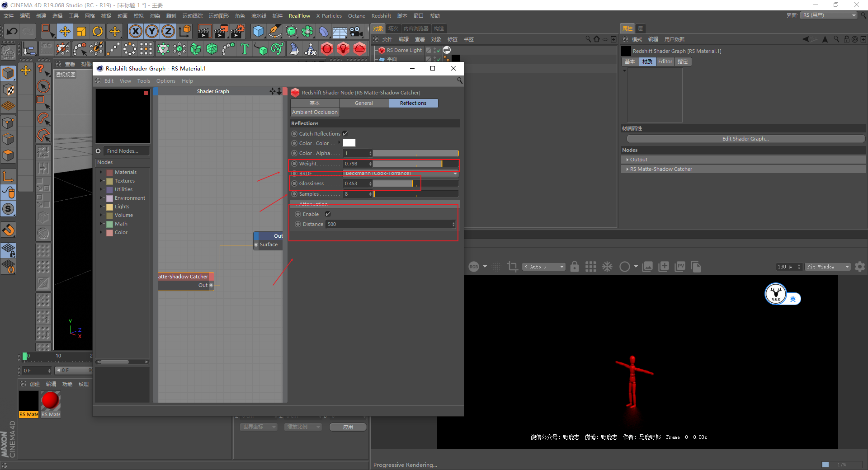Click the PV picture viewer icon
Image resolution: width=868 pixels, height=470 pixels.
pyautogui.click(x=680, y=267)
